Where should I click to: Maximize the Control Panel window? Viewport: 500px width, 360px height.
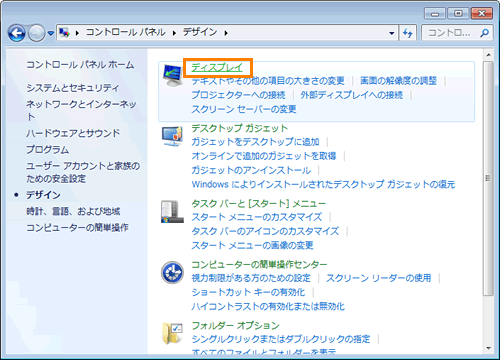(458, 14)
